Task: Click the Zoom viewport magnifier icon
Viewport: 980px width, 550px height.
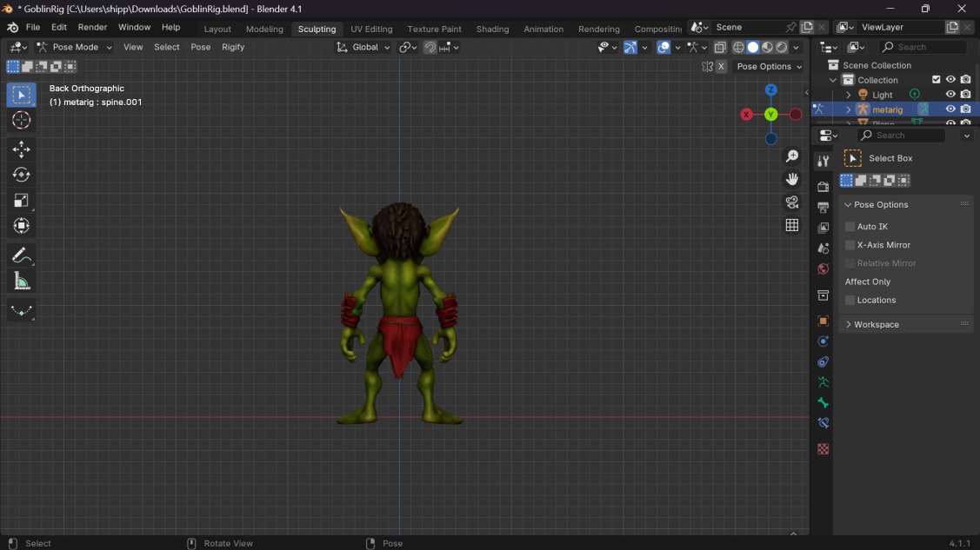Action: tap(792, 156)
